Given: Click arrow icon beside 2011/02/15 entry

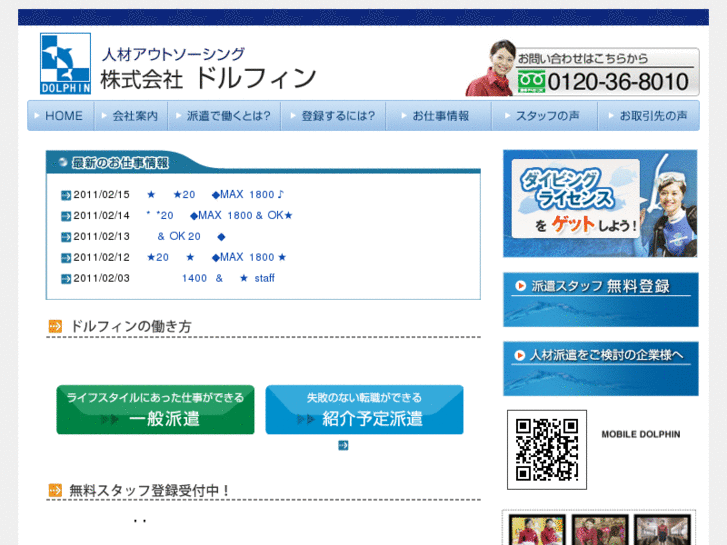Looking at the screenshot, I should pos(66,195).
